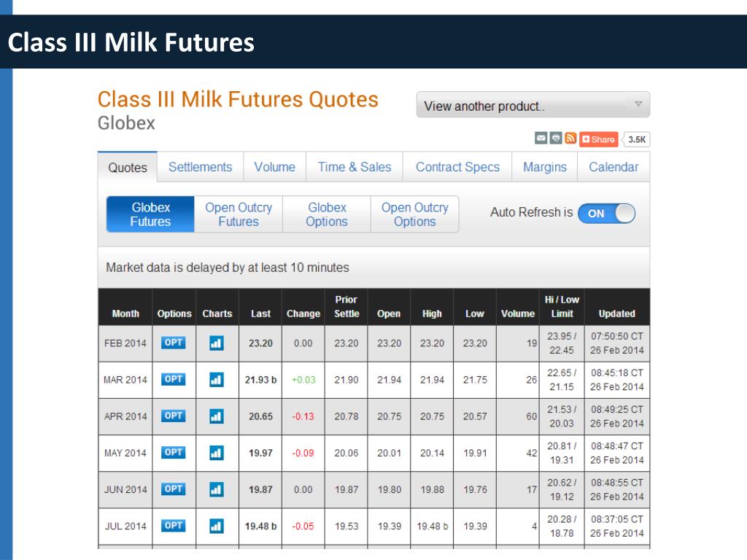747x560 pixels.
Task: Open the Contract Specs tab
Action: pyautogui.click(x=457, y=167)
